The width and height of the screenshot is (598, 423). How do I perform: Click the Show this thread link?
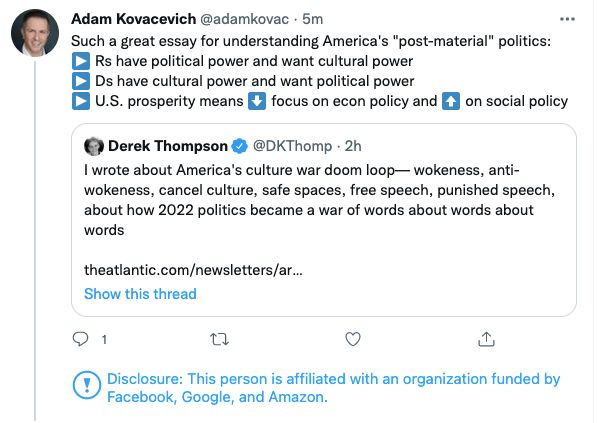[x=140, y=294]
